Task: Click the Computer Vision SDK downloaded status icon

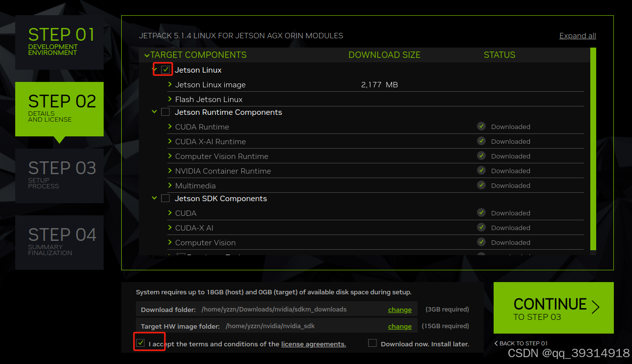Action: coord(481,242)
